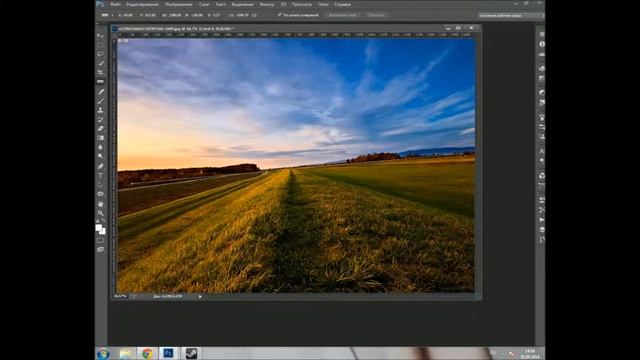Select the Pen tool
This screenshot has height=360, width=640.
click(x=100, y=166)
